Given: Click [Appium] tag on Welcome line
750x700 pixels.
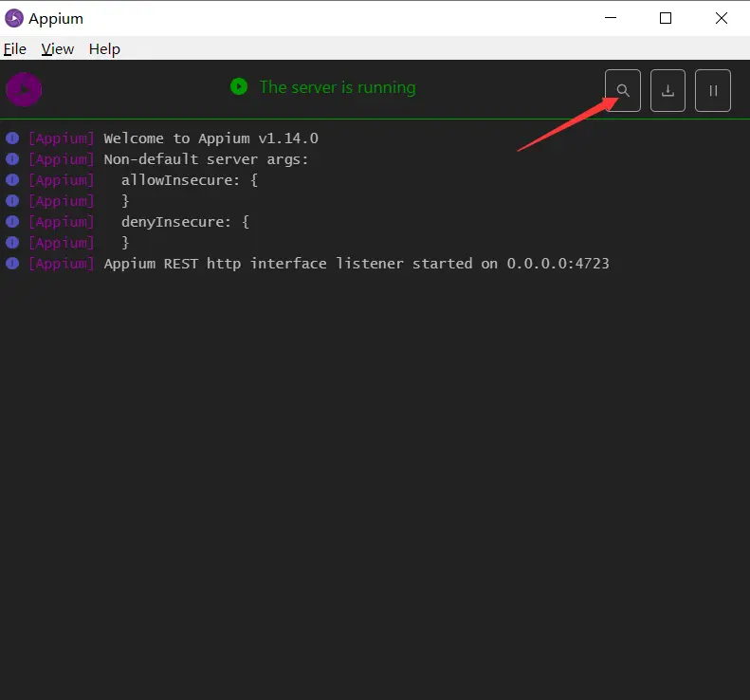Looking at the screenshot, I should [x=62, y=138].
